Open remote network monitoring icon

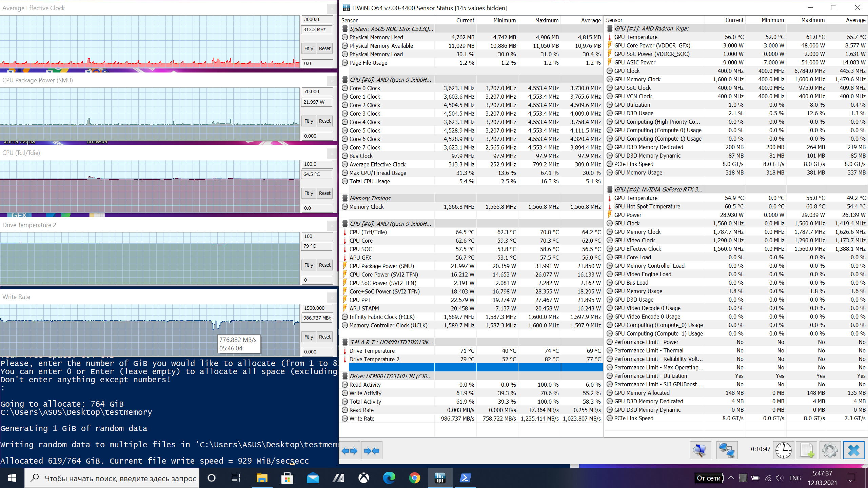click(x=727, y=450)
